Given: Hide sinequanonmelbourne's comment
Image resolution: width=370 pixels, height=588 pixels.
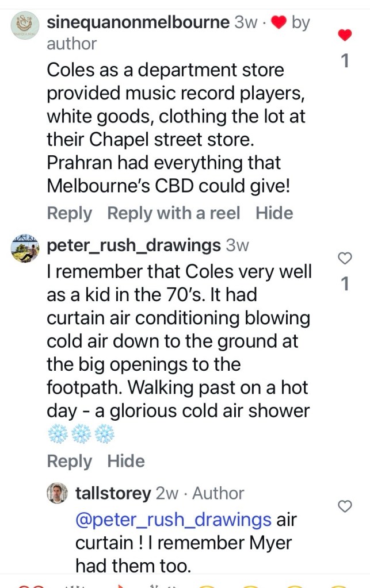Looking at the screenshot, I should 274,213.
